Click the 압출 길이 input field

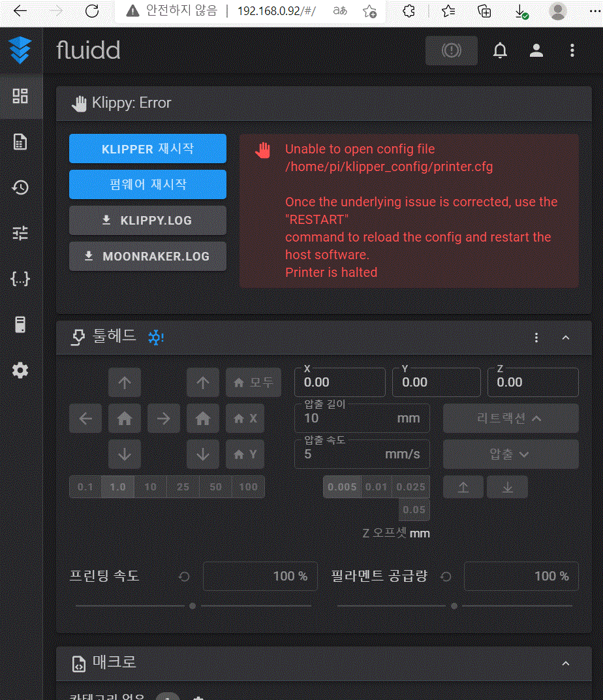tap(362, 419)
